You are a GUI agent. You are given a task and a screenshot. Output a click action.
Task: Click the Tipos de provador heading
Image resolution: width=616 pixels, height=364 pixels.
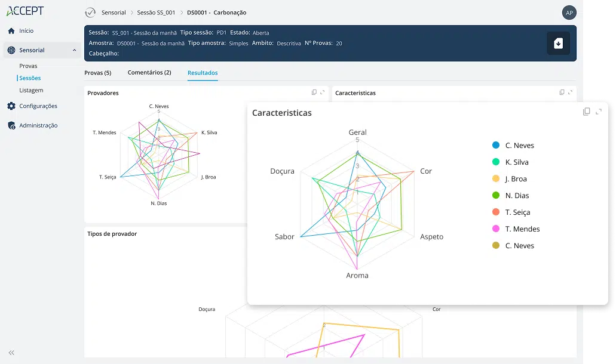tap(112, 234)
